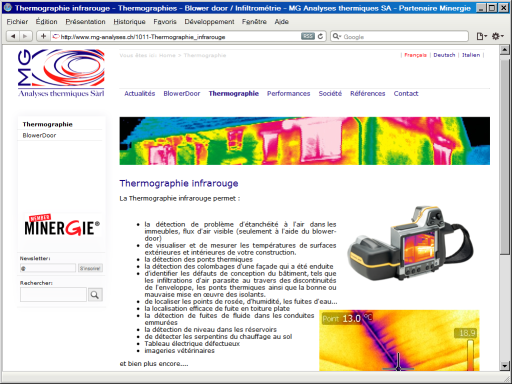Go to the Actualités page
This screenshot has width=512, height=384.
click(140, 94)
